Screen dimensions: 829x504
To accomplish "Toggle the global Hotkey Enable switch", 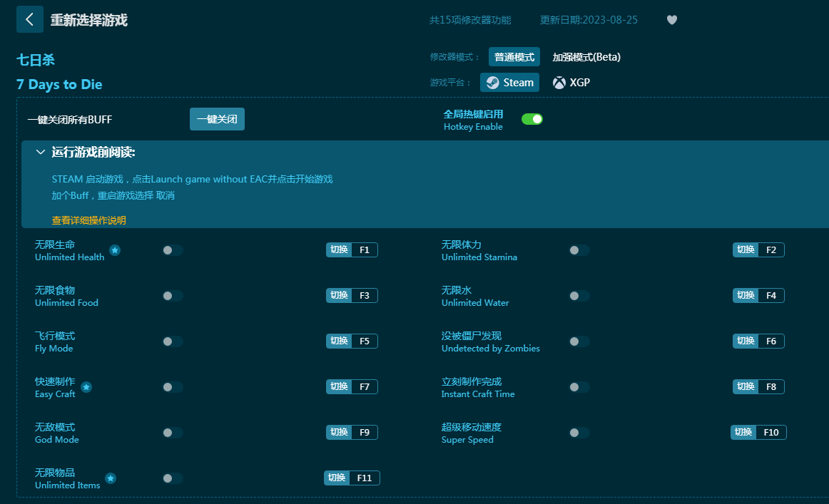I will point(532,119).
